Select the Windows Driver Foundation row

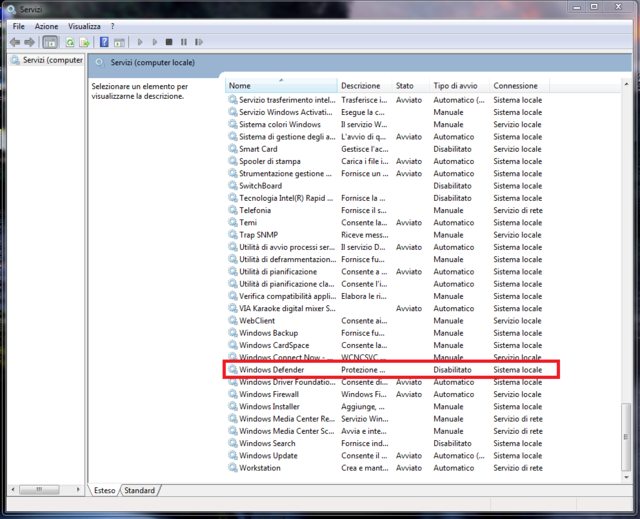385,382
